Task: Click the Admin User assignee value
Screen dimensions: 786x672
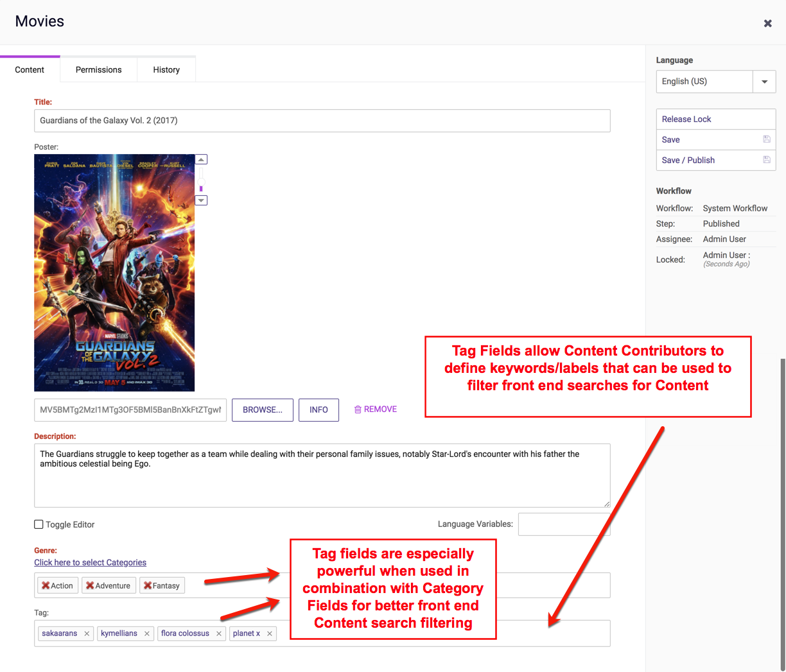Action: pyautogui.click(x=724, y=239)
